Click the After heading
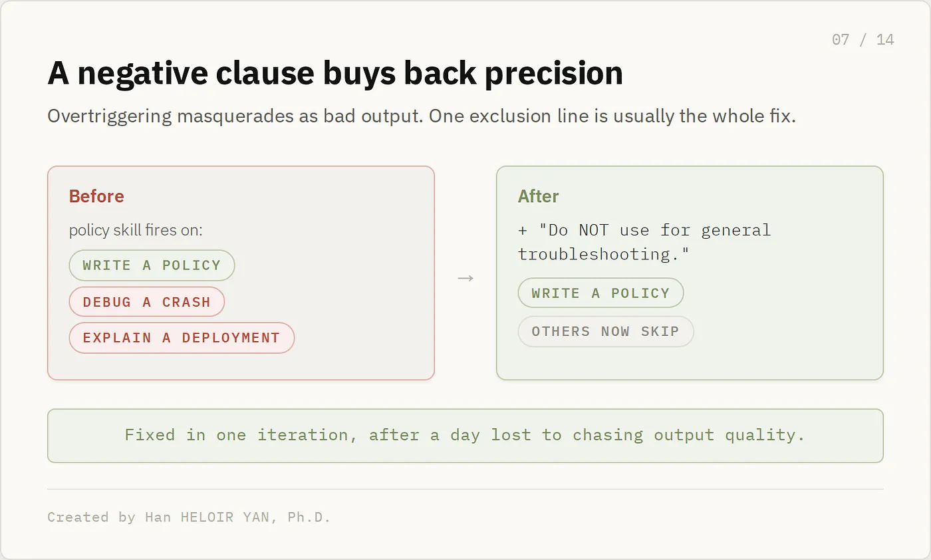This screenshot has width=931, height=560. [x=538, y=196]
